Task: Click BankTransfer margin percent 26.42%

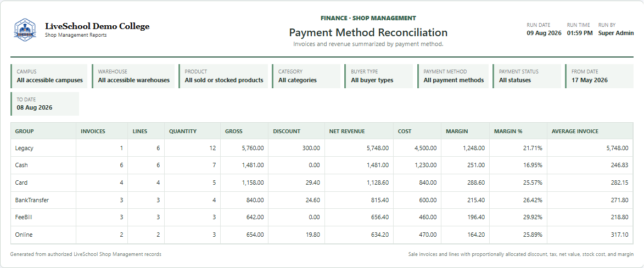Action: pos(533,200)
